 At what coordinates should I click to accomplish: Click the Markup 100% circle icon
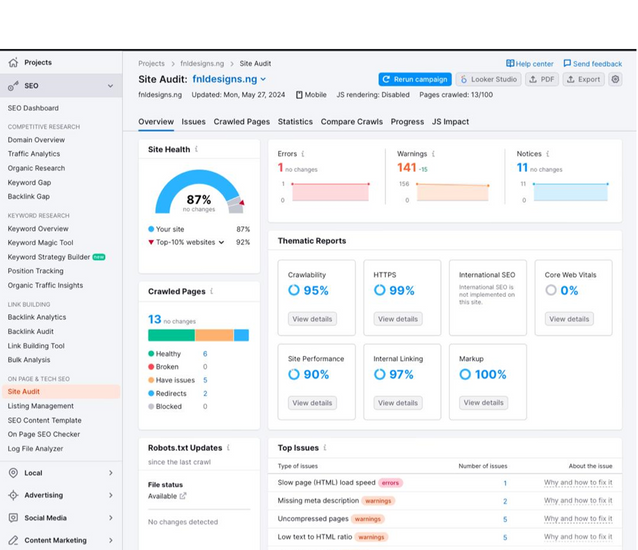tap(465, 374)
